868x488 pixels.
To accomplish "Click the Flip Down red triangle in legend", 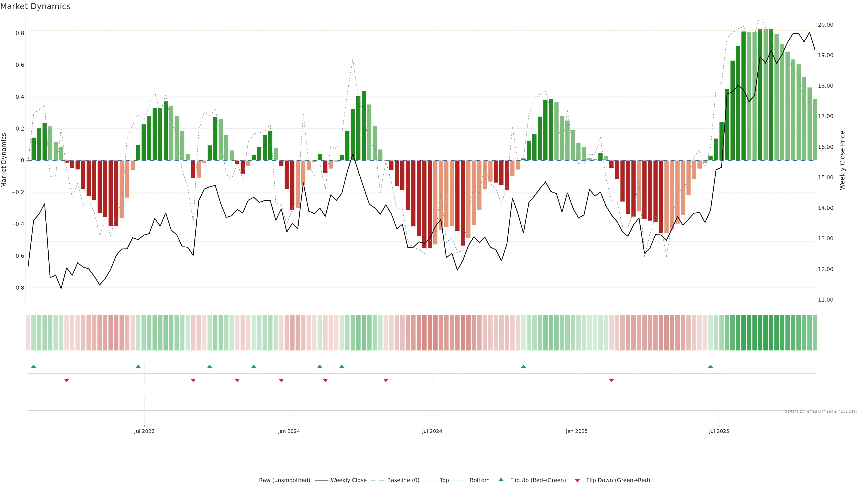I will (577, 481).
